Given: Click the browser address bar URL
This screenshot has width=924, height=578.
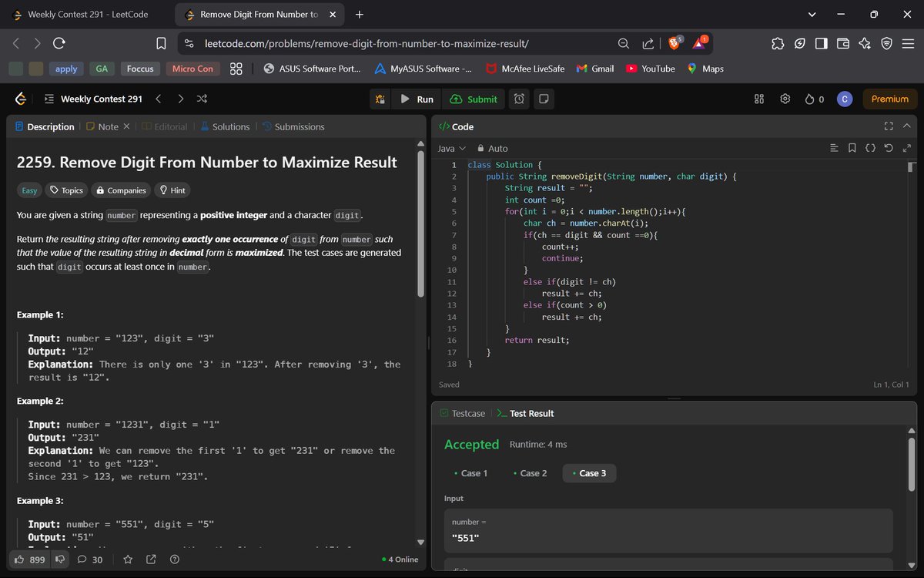Looking at the screenshot, I should [367, 43].
